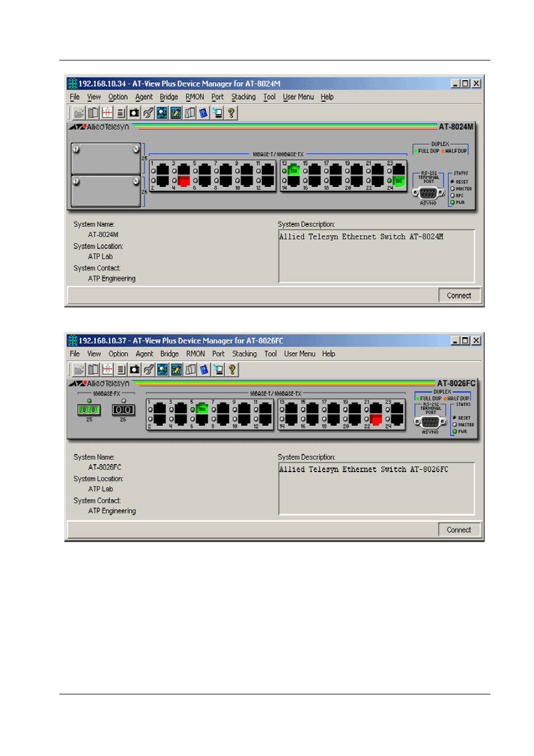Select lower expansion slot 26 on the AT-8024M

tap(106, 191)
